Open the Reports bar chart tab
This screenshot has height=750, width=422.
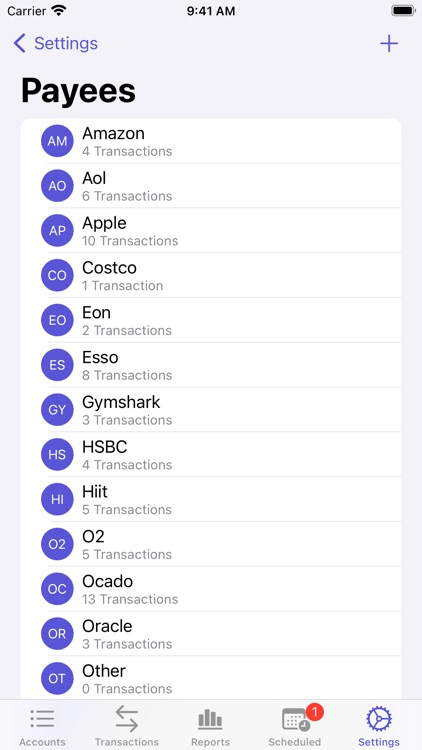[210, 726]
